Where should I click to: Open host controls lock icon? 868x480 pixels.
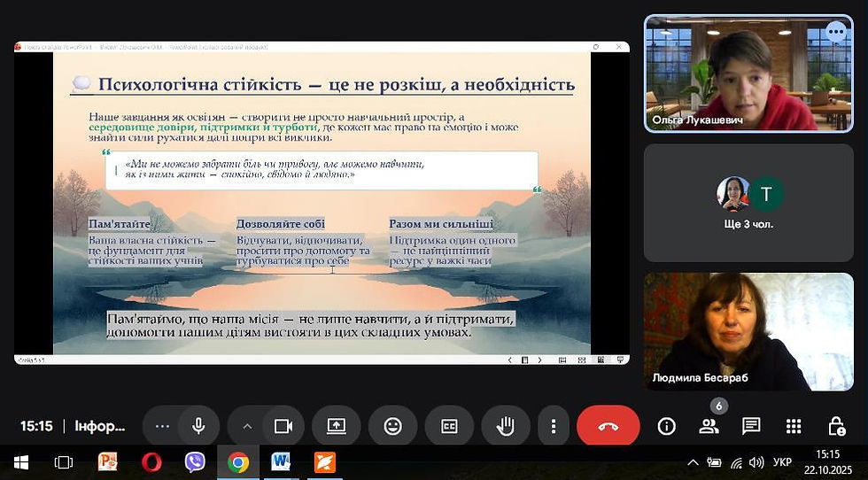pos(836,426)
